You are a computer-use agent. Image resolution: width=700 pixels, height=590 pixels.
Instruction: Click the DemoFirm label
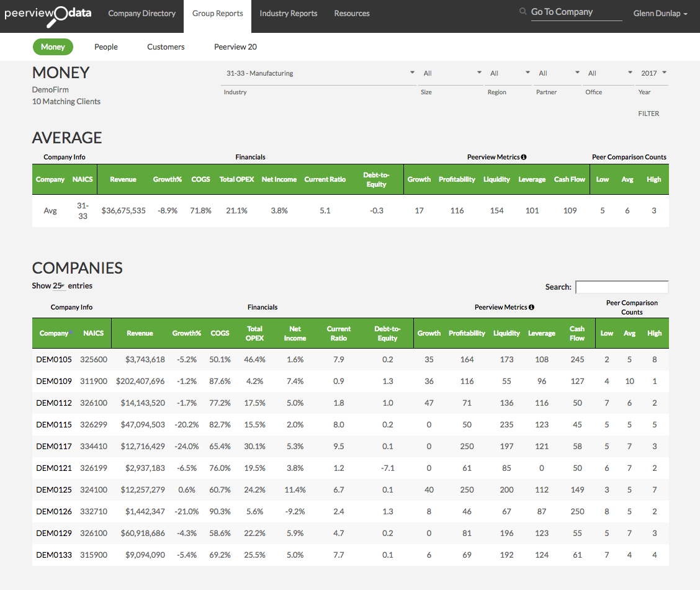click(x=50, y=90)
